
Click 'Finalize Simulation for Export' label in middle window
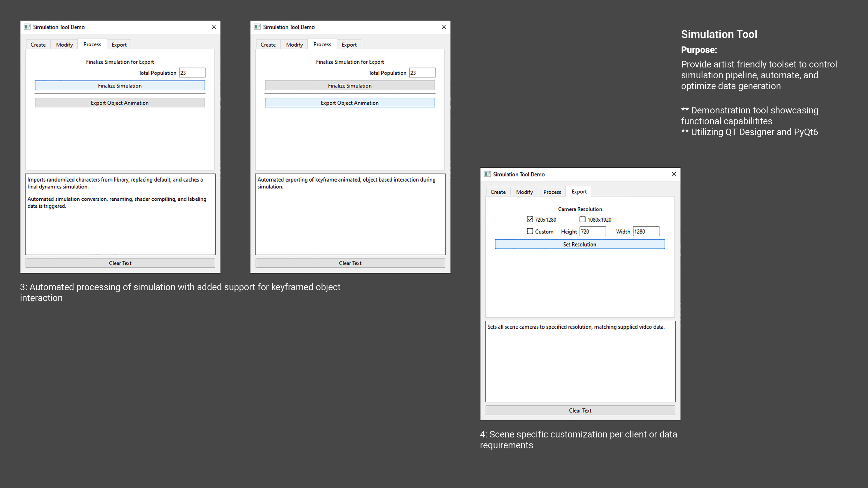click(350, 62)
